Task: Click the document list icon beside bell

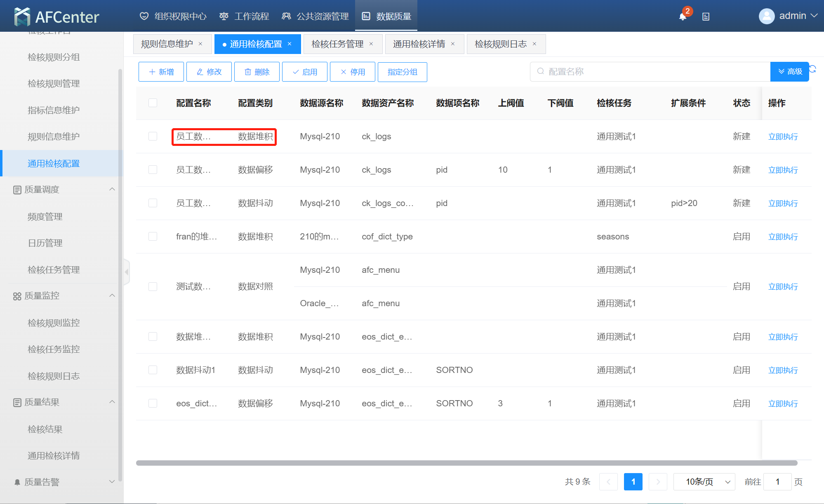Action: coord(706,17)
